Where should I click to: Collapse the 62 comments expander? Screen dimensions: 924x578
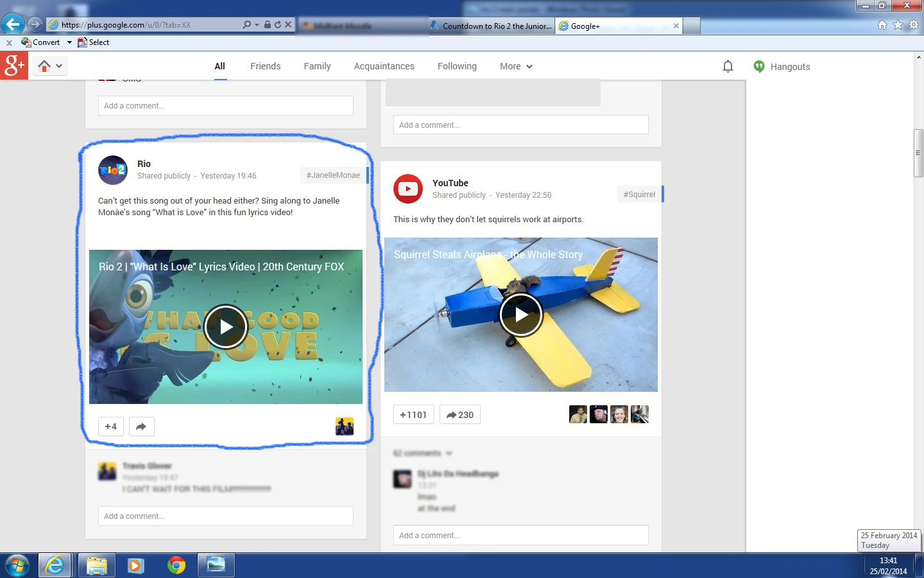(423, 453)
